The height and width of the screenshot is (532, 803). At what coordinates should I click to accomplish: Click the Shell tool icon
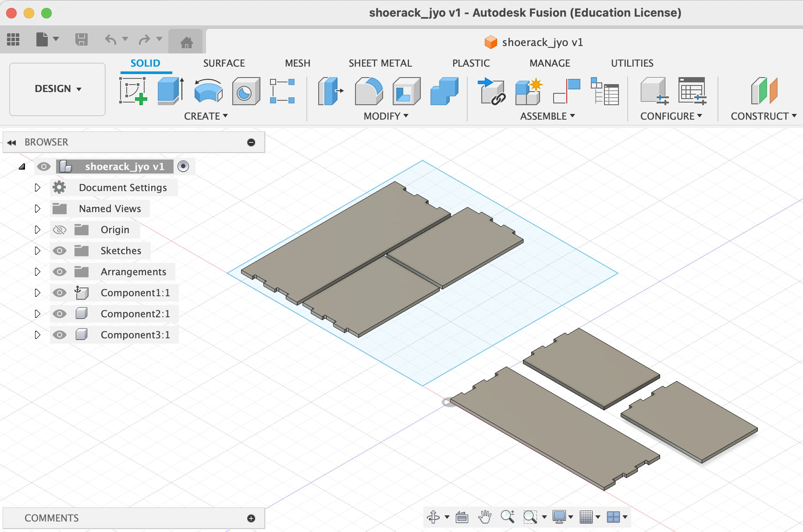pos(406,91)
